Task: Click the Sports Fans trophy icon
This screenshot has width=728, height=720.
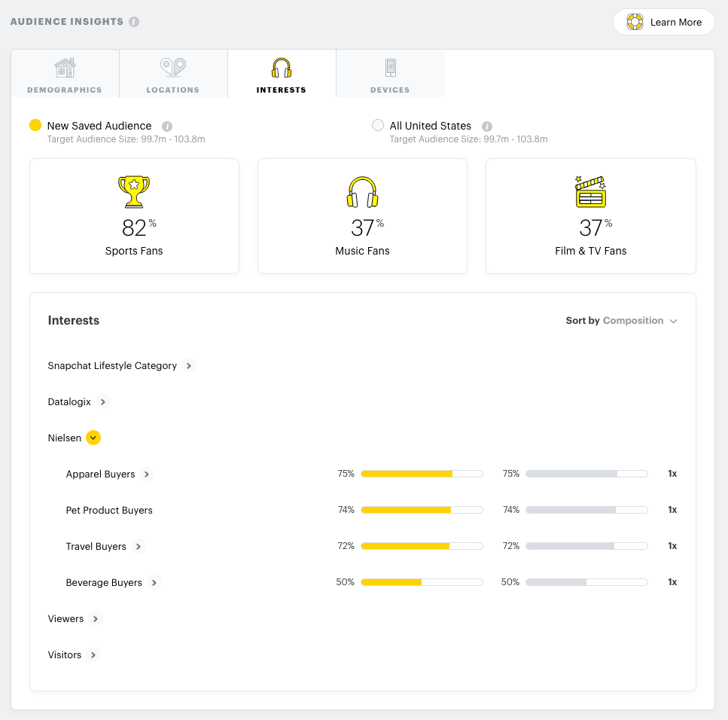Action: (134, 191)
